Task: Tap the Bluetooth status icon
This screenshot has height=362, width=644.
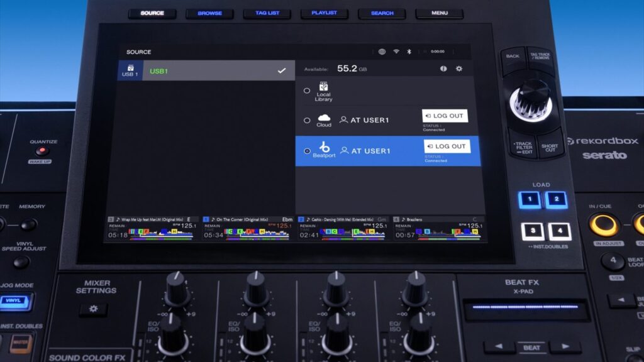Action: [409, 52]
